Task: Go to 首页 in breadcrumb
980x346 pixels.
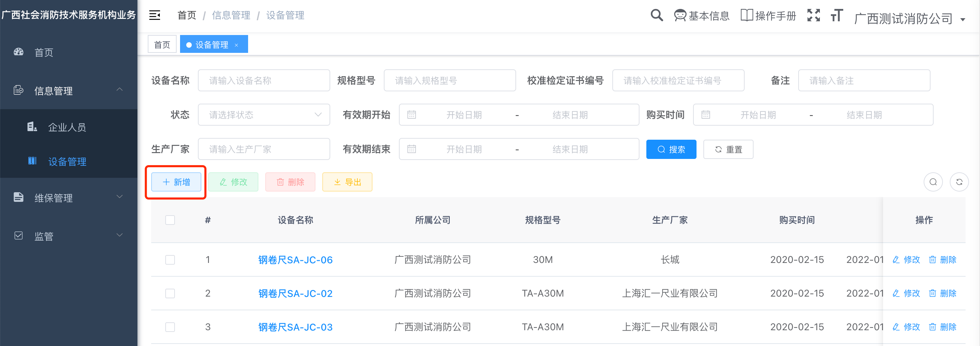Action: coord(187,15)
